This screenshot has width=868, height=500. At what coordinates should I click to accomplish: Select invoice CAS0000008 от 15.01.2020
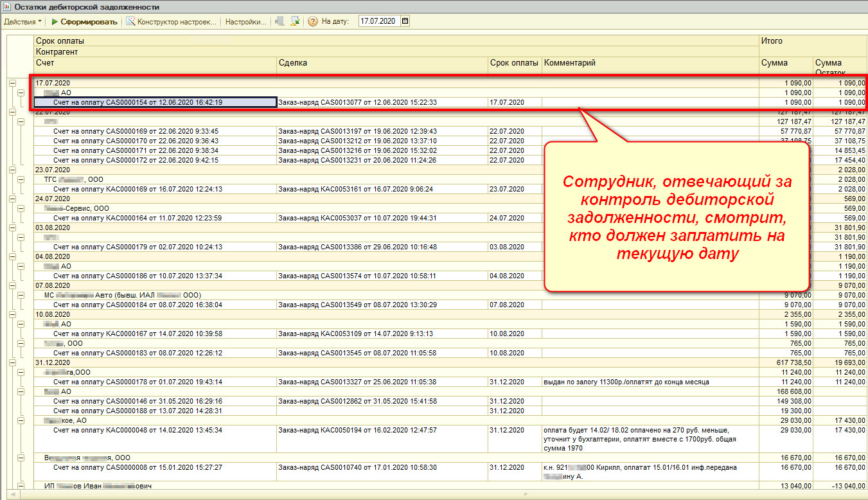coord(155,472)
